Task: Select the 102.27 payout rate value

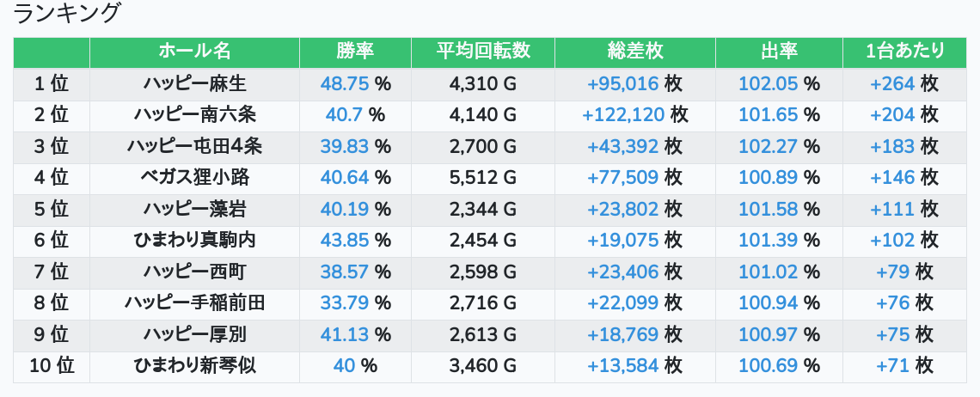Action: click(x=769, y=146)
